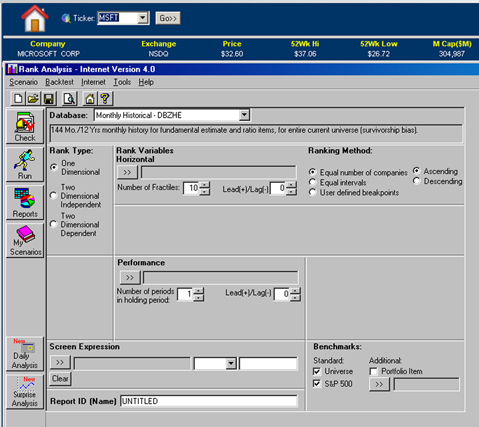Image resolution: width=479 pixels, height=427 pixels.
Task: Click the Check sidebar button
Action: click(25, 127)
